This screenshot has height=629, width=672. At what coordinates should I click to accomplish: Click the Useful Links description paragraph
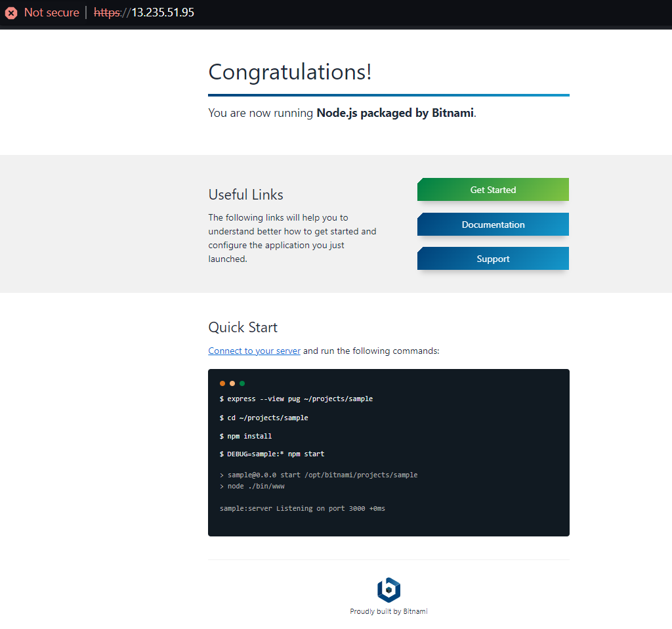tap(292, 238)
